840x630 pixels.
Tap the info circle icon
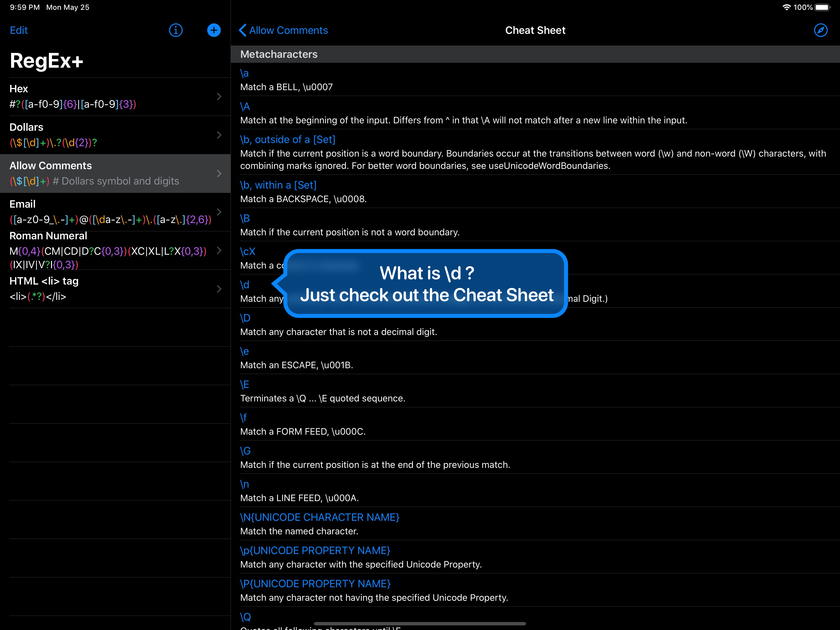pyautogui.click(x=176, y=30)
